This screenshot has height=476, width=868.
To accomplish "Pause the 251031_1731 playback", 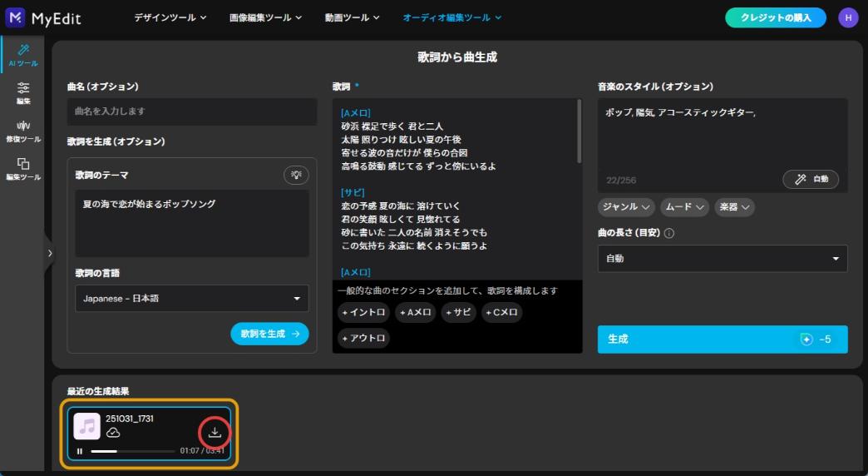I will click(x=80, y=451).
